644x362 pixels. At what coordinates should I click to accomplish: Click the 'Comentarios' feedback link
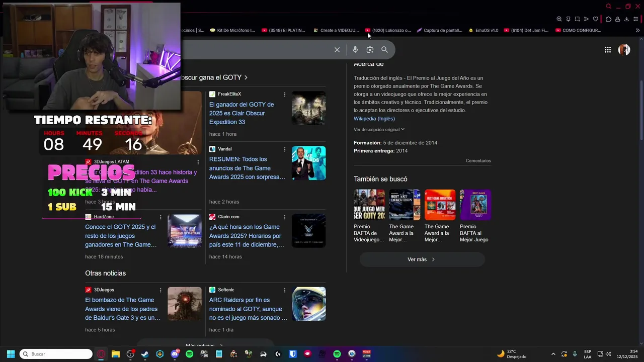tap(478, 161)
